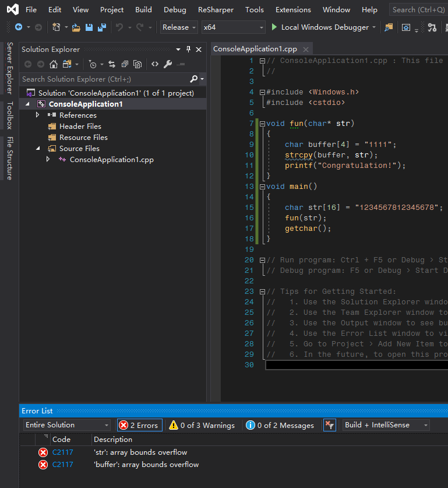Toggle the 0 of 2 Messages filter
The image size is (448, 488).
[280, 425]
